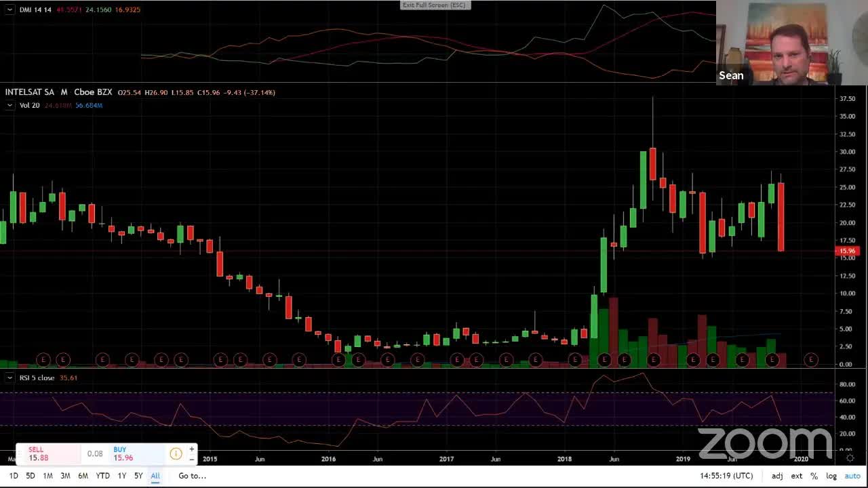This screenshot has width=868, height=488.
Task: Select the RSI 5 close indicator label
Action: [x=37, y=378]
